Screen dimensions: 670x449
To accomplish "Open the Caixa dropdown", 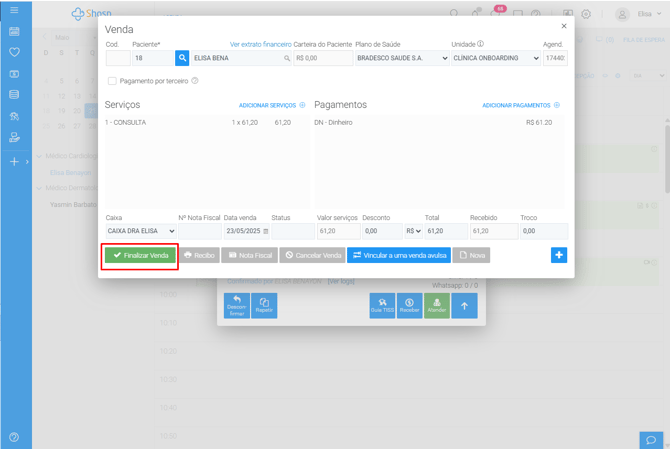I will pos(140,231).
